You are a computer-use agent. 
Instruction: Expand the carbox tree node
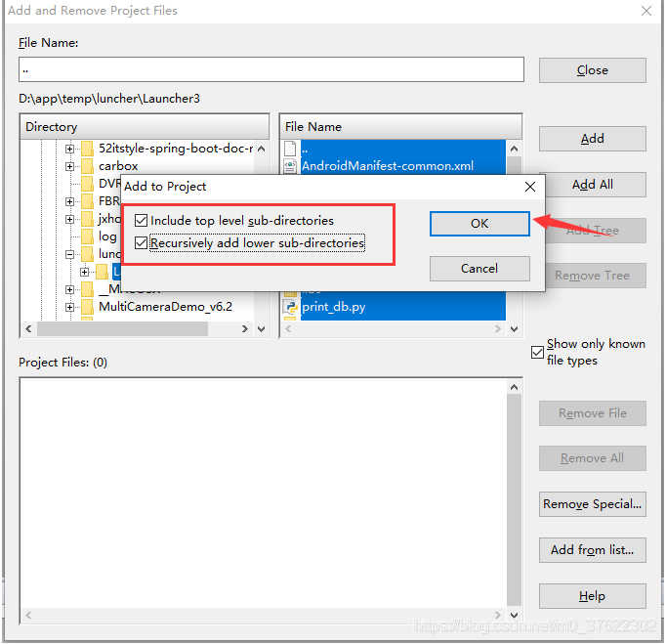[x=69, y=166]
